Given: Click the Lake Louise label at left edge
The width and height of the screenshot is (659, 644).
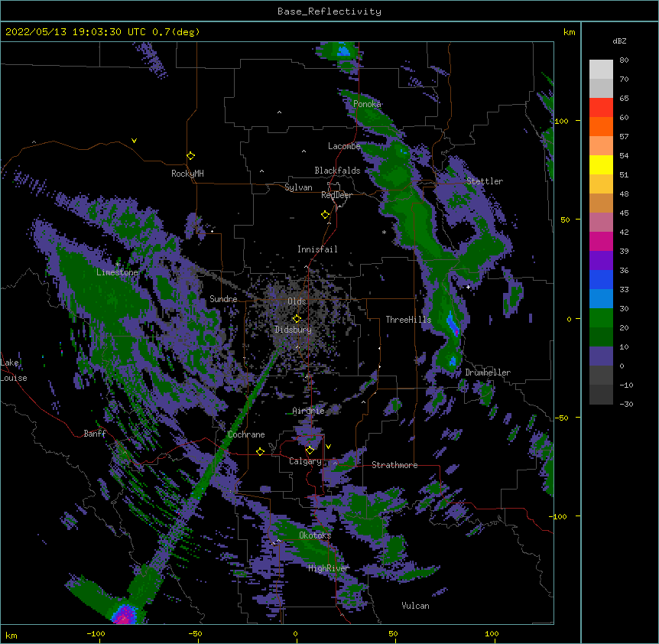Looking at the screenshot, I should [14, 370].
